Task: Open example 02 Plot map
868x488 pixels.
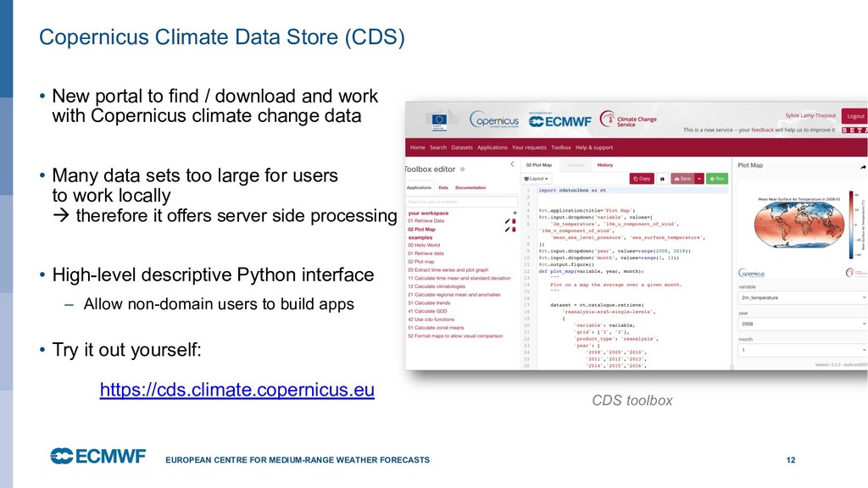Action: tap(421, 262)
